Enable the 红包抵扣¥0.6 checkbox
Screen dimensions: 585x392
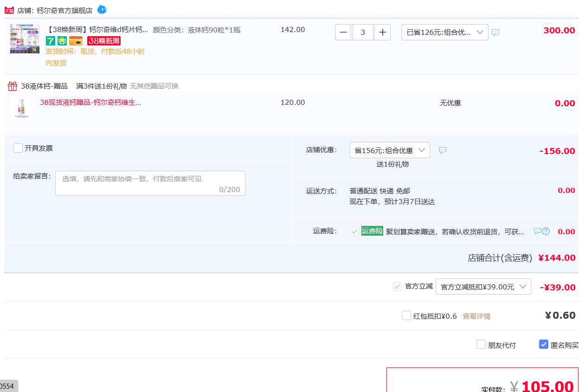click(x=406, y=315)
